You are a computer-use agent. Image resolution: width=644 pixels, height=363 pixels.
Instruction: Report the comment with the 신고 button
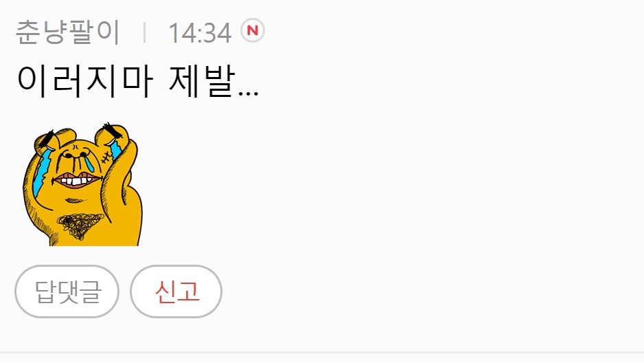click(176, 291)
